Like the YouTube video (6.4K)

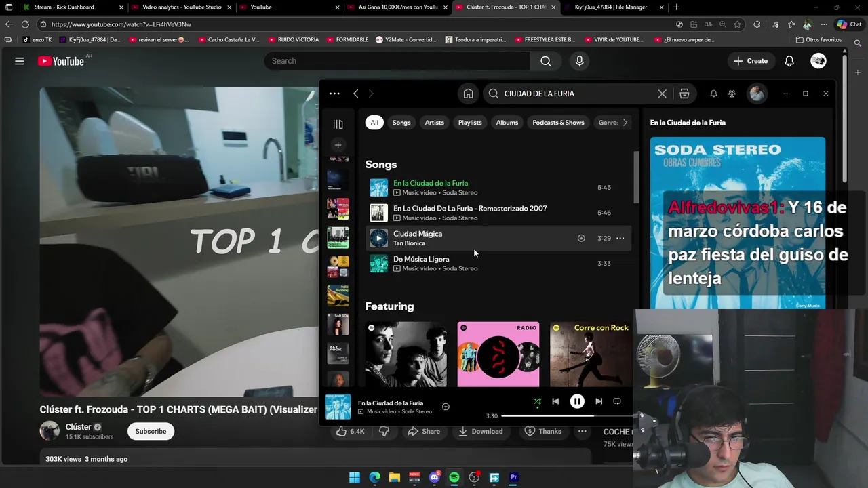coord(351,431)
